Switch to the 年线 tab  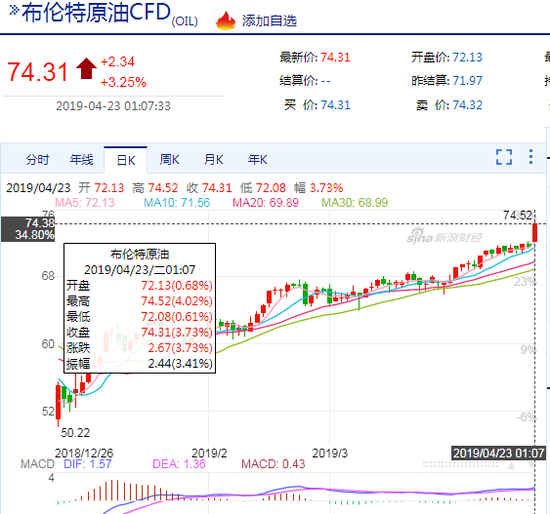tap(81, 160)
